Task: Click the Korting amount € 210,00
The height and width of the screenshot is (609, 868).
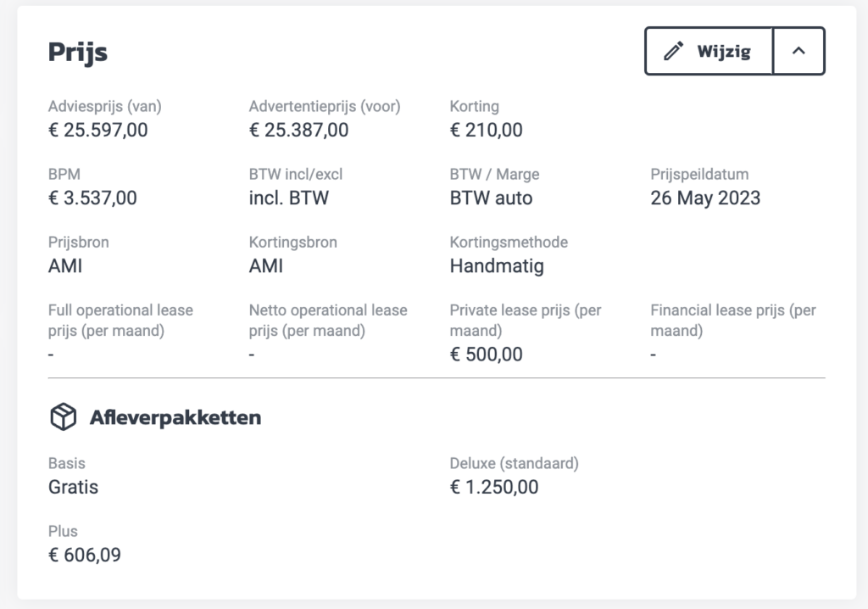Action: tap(486, 131)
